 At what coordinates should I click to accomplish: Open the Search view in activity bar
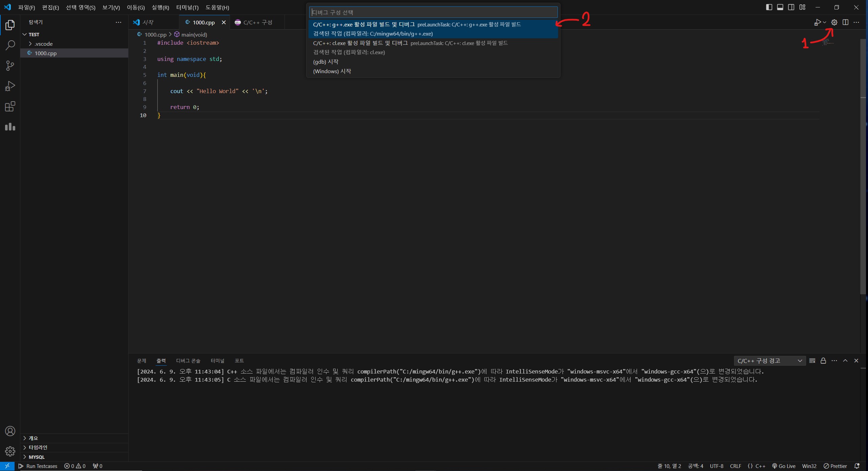click(10, 45)
